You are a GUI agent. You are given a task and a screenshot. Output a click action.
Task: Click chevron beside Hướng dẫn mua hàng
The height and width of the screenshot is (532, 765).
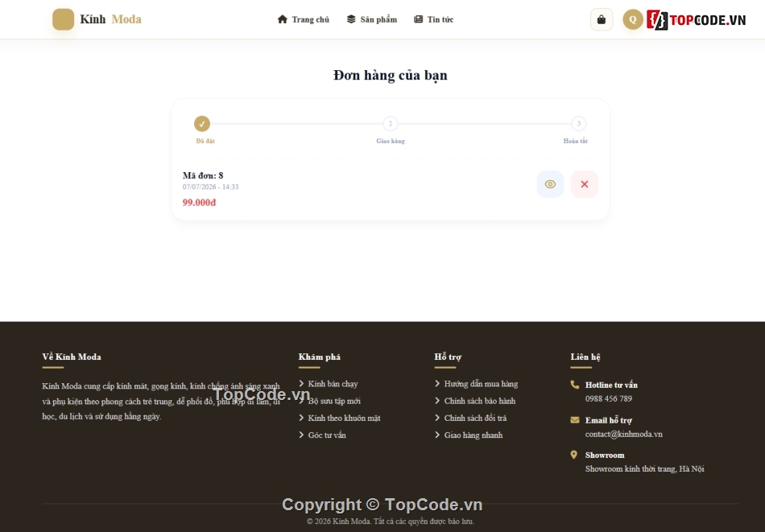coord(437,384)
